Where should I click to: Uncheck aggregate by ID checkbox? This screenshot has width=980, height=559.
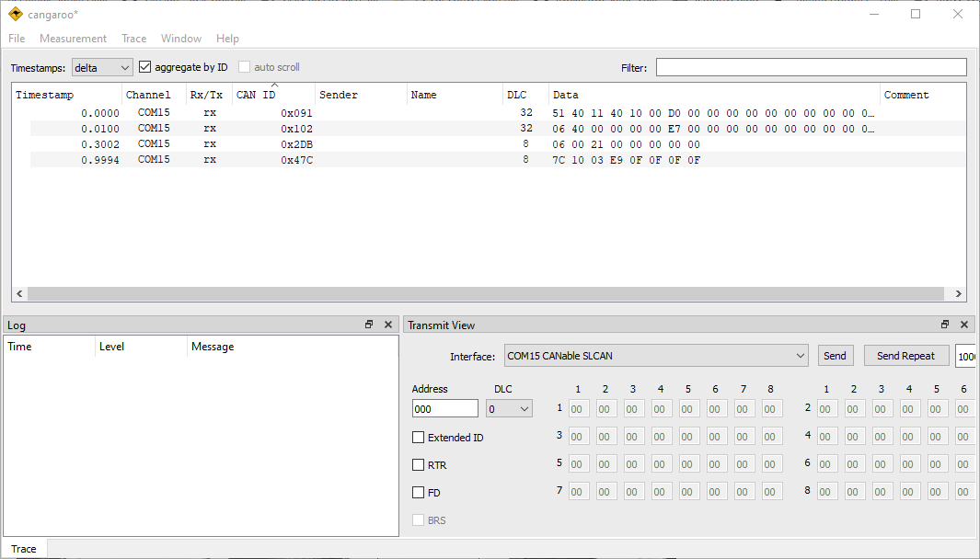click(x=145, y=67)
